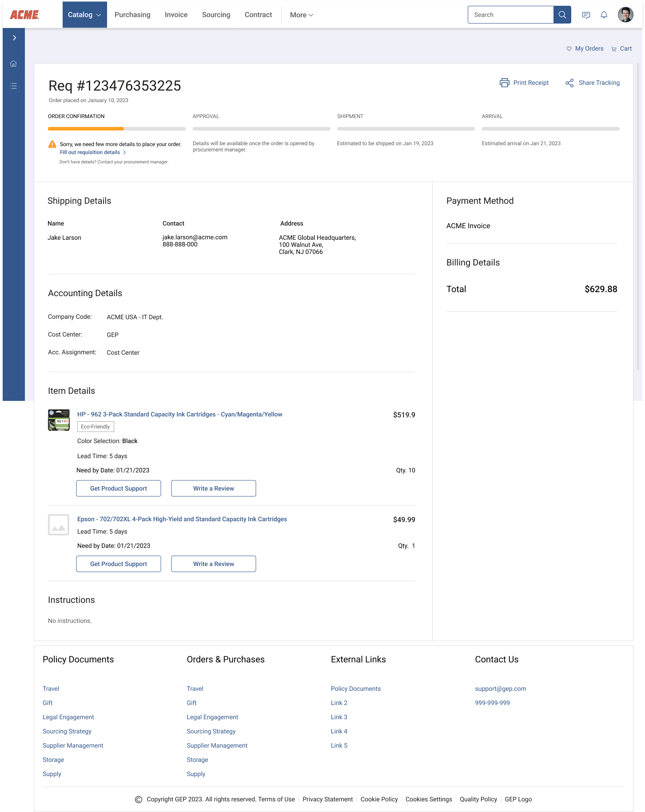The height and width of the screenshot is (812, 645).
Task: Open the Cart link
Action: click(626, 49)
